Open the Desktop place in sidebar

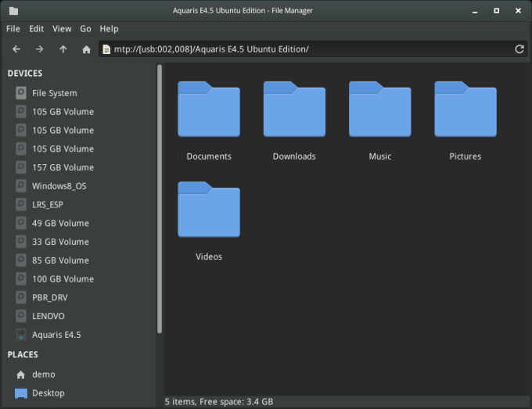pos(48,393)
